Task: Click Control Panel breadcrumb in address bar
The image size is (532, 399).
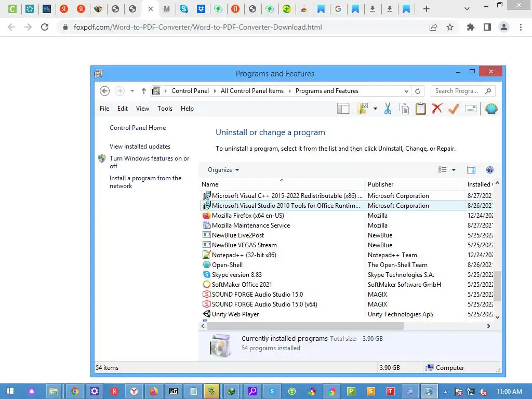Action: click(x=190, y=91)
